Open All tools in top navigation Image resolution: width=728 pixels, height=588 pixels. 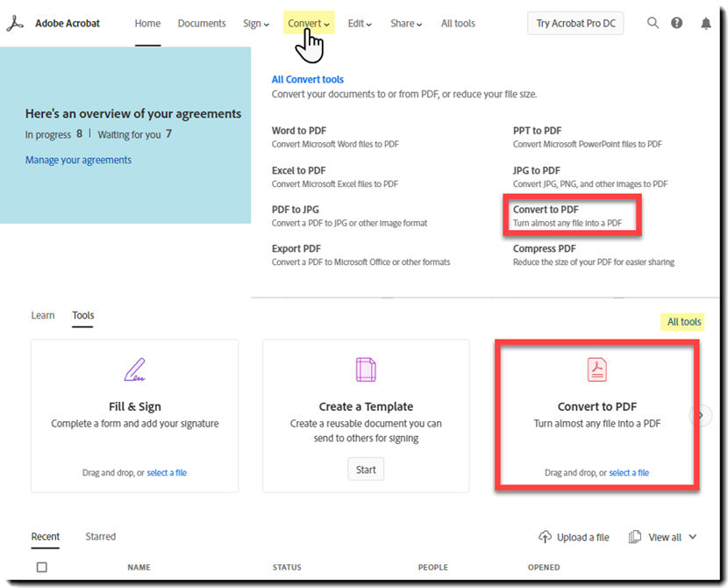pyautogui.click(x=458, y=23)
